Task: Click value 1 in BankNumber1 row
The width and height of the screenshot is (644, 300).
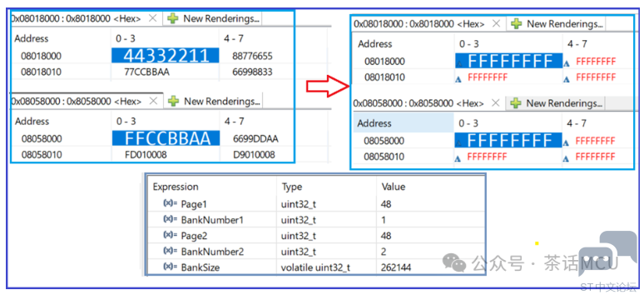Action: [384, 220]
